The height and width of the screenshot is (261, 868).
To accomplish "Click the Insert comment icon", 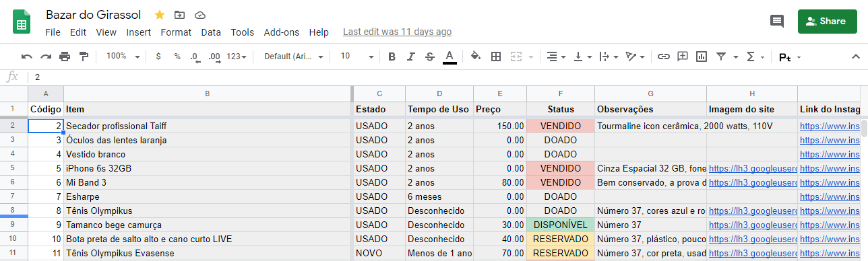I will pos(683,57).
